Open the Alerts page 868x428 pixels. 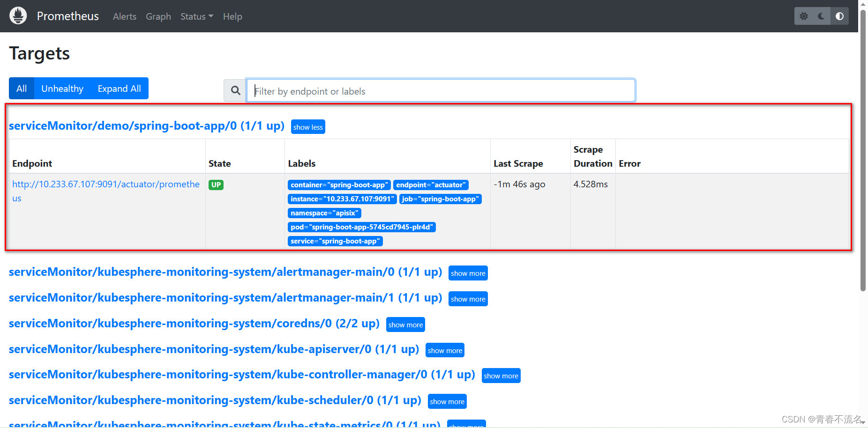pos(124,16)
